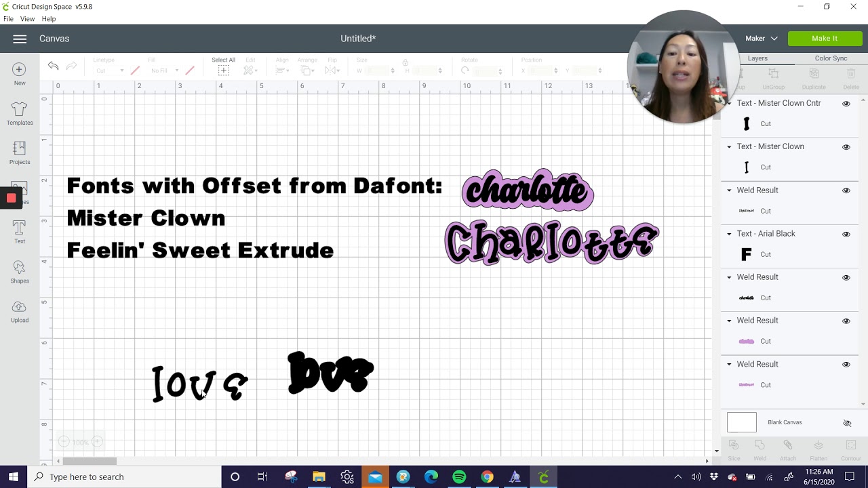This screenshot has width=868, height=488.
Task: Hide the first Weld Result layer
Action: pyautogui.click(x=846, y=190)
